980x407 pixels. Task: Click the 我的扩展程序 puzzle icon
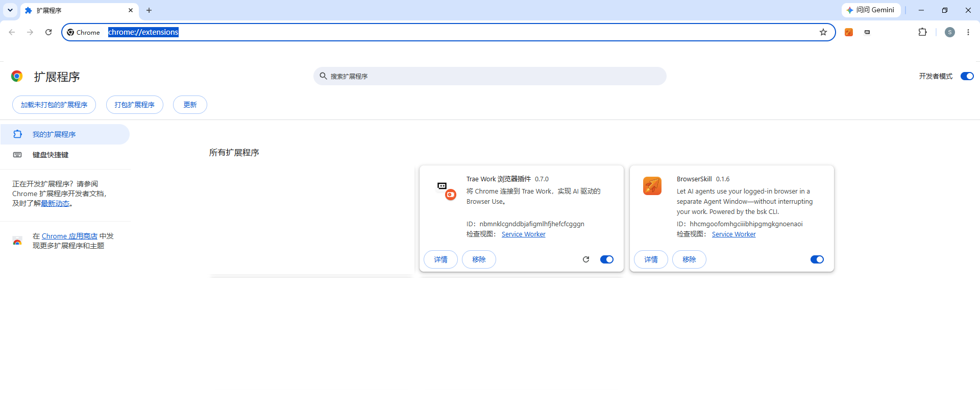17,134
